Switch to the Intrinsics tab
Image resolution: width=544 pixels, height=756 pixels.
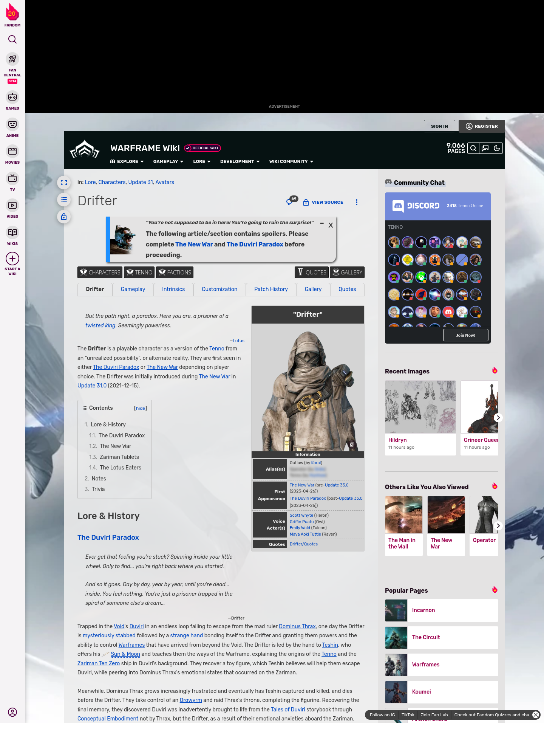coord(173,289)
